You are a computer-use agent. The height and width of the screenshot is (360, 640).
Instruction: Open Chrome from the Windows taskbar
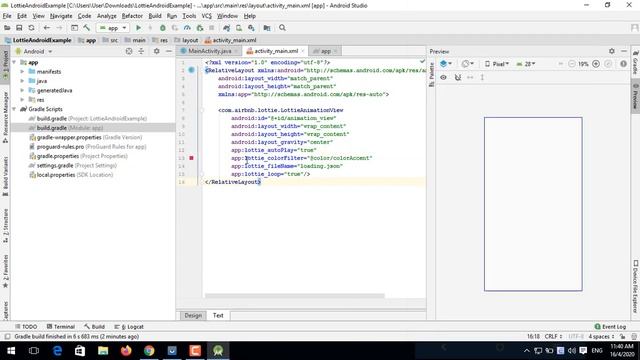tap(149, 351)
